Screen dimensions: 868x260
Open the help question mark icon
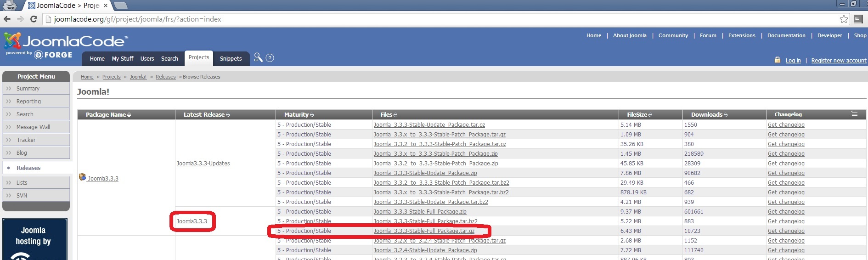click(x=270, y=58)
